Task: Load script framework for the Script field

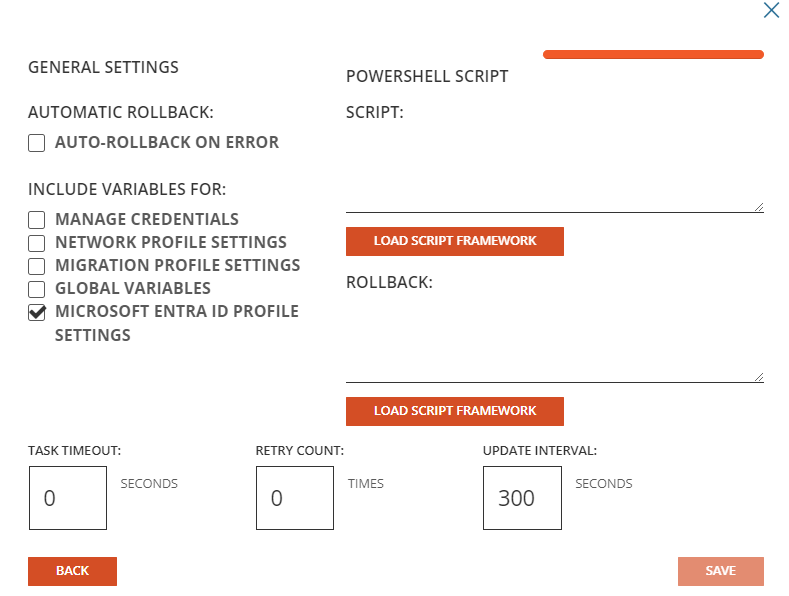Action: [x=454, y=241]
